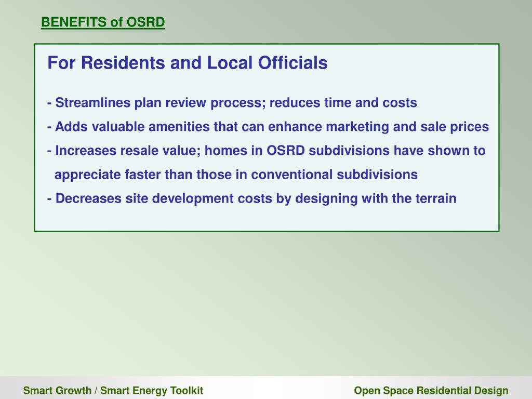Viewport: 532px width, 399px height.
Task: Click the 'Open Space Residential Design' footer text
Action: (x=431, y=391)
